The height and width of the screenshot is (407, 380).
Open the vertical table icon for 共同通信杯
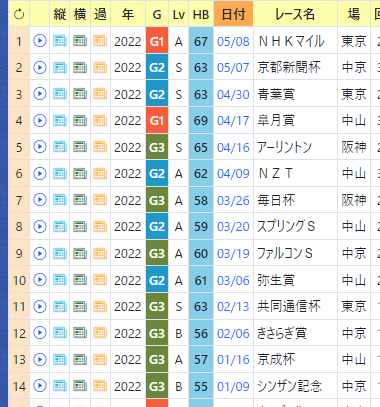click(60, 306)
